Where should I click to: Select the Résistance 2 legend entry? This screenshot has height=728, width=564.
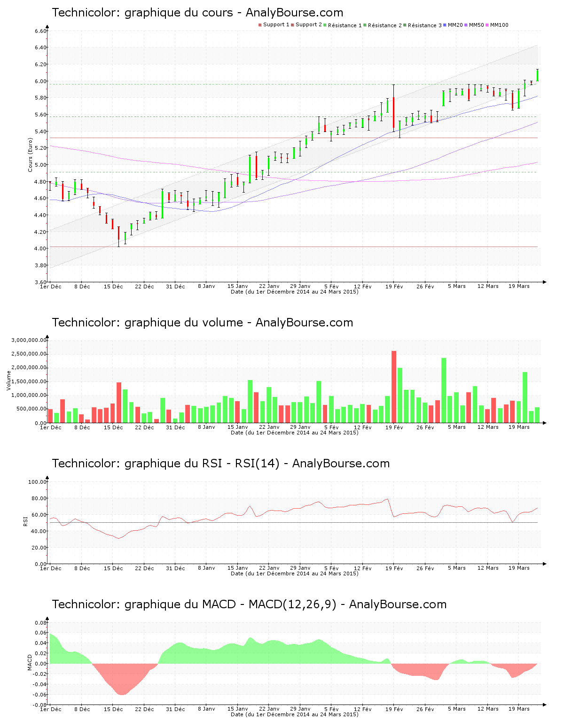click(384, 25)
